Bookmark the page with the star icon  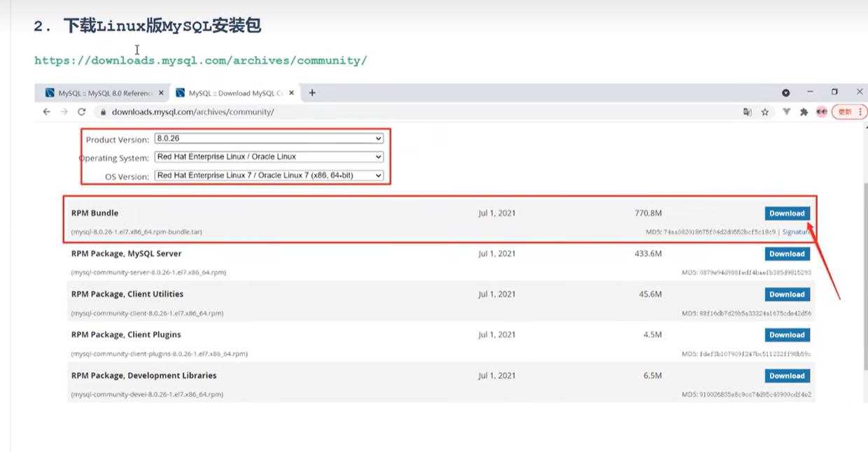point(765,112)
